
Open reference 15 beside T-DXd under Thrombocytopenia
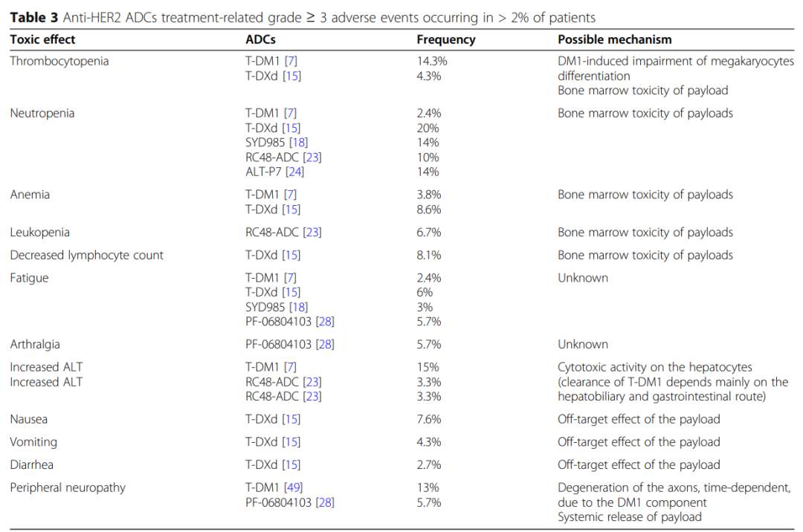[291, 76]
